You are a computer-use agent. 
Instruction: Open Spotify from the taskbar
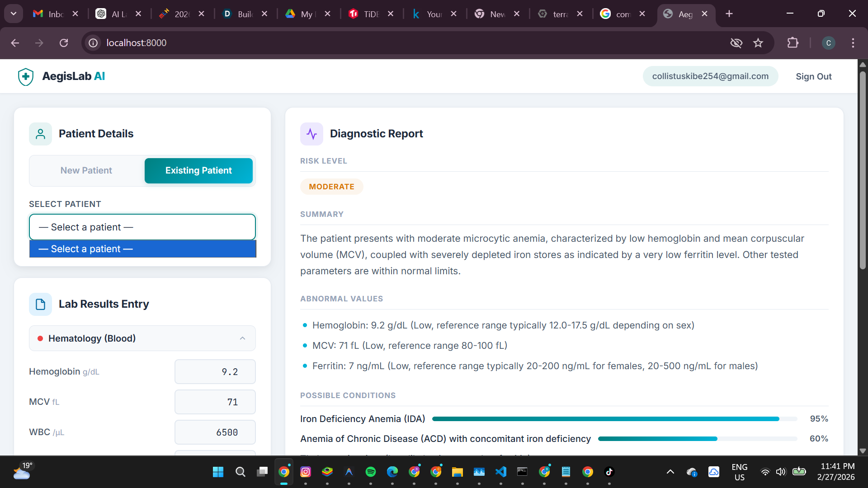point(370,472)
